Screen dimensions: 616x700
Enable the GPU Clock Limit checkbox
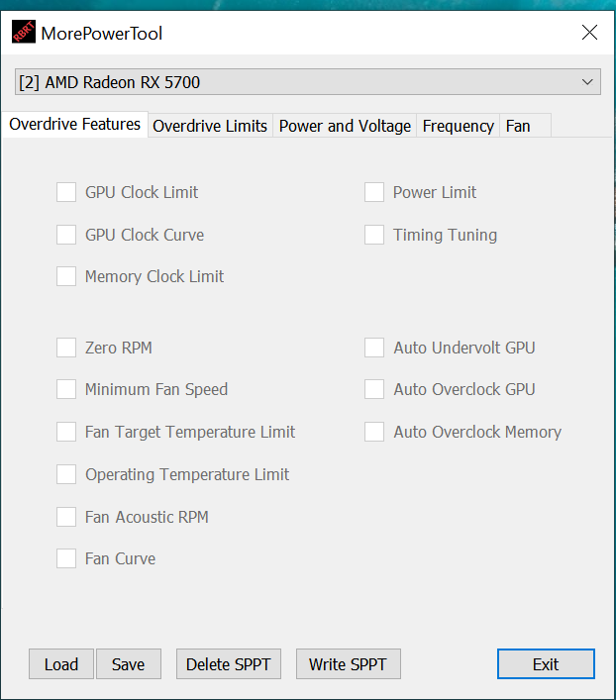click(x=66, y=192)
